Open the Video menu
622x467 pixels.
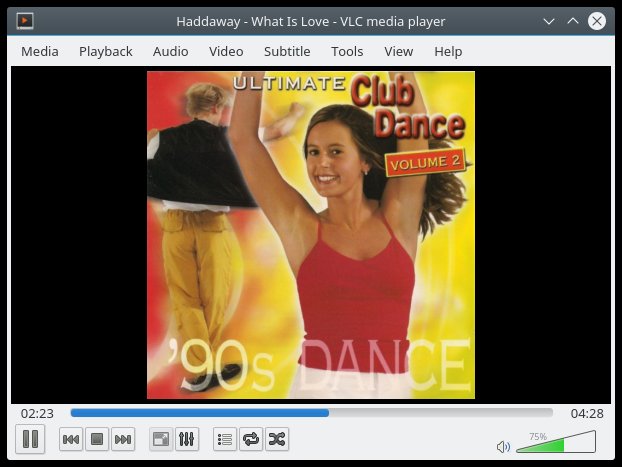pyautogui.click(x=226, y=52)
